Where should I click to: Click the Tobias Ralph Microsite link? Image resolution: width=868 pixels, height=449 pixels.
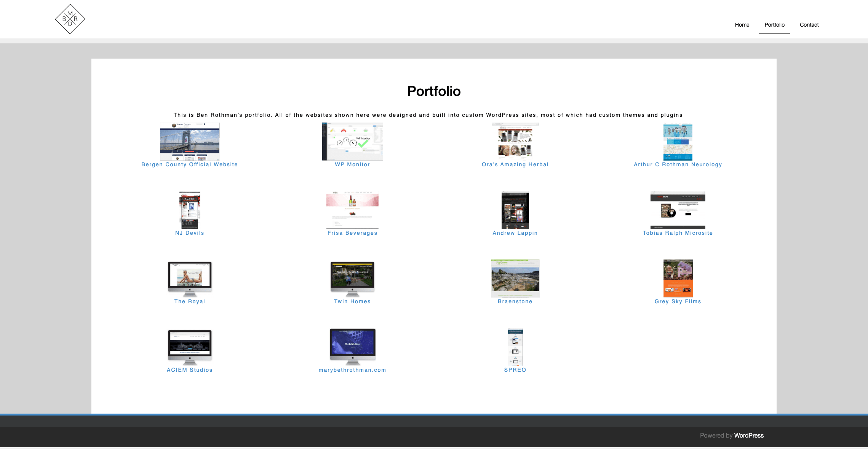[678, 233]
